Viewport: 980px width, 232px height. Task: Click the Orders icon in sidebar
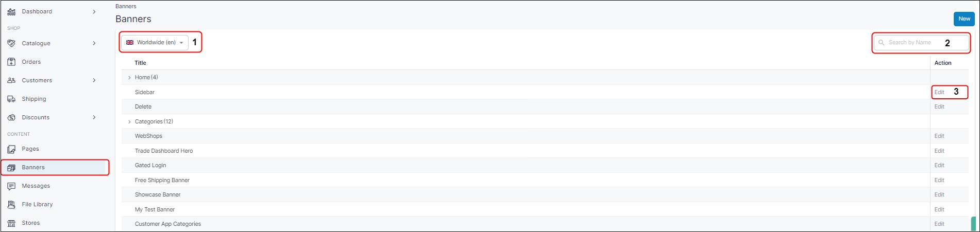(11, 62)
